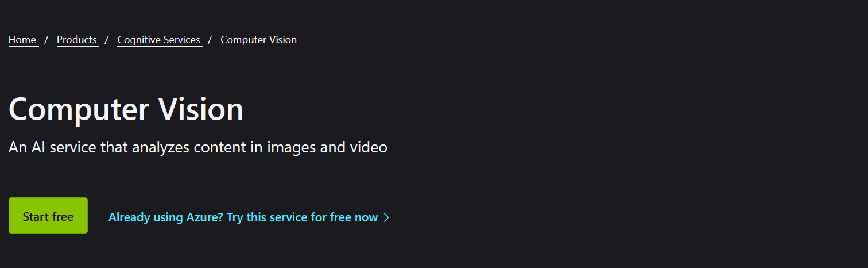Open the Products breadcrumb link
Viewport: 868px width, 268px height.
click(x=77, y=40)
